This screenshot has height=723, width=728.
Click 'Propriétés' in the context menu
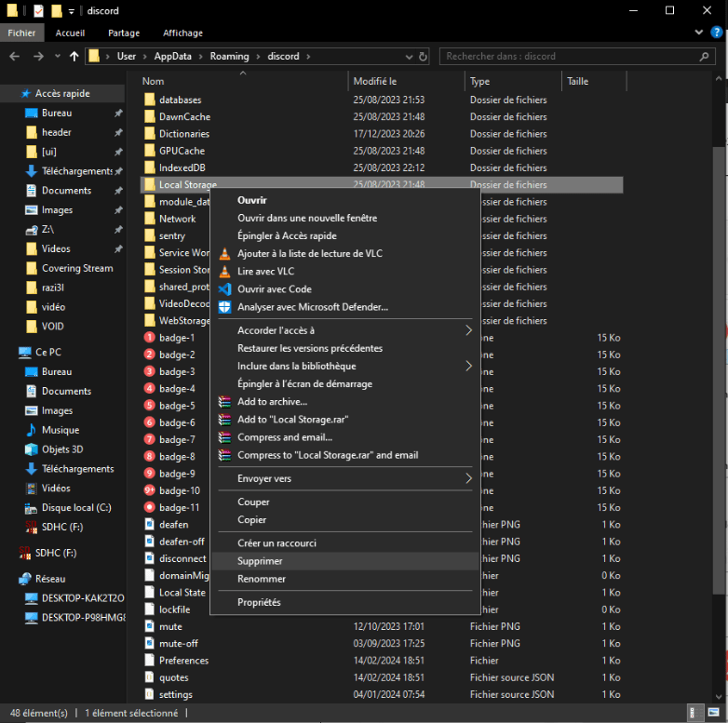pyautogui.click(x=259, y=602)
